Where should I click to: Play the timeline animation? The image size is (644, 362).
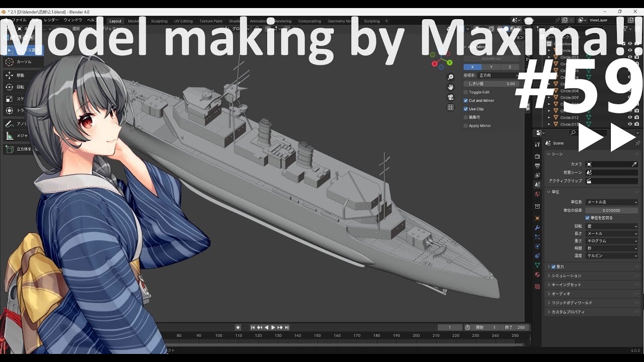[x=273, y=327]
